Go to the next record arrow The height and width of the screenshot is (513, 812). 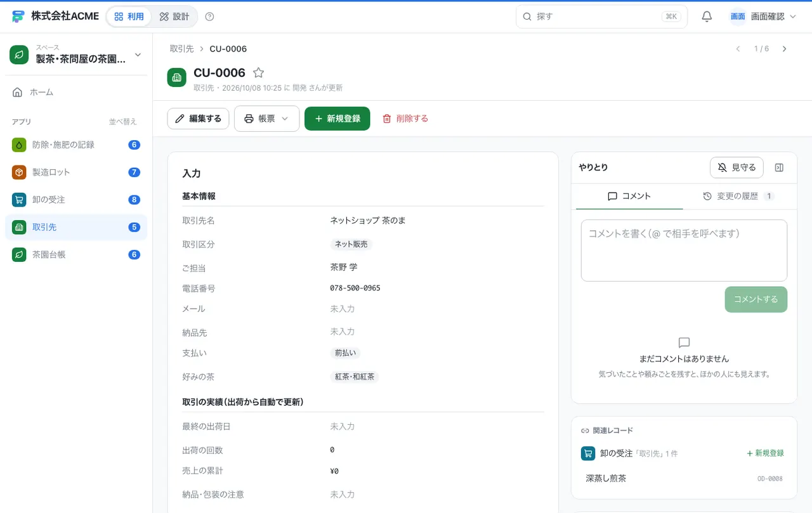pos(785,49)
